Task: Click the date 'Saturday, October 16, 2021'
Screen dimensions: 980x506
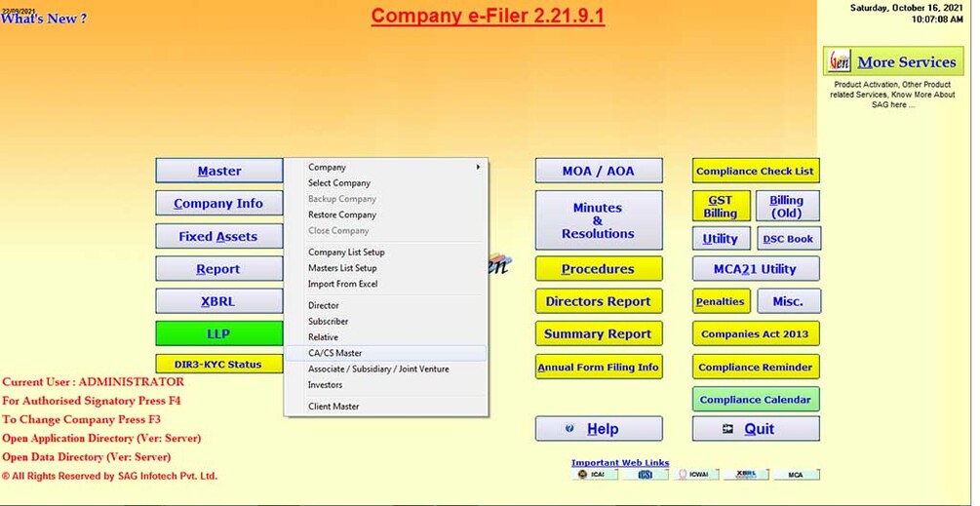Action: click(x=906, y=8)
